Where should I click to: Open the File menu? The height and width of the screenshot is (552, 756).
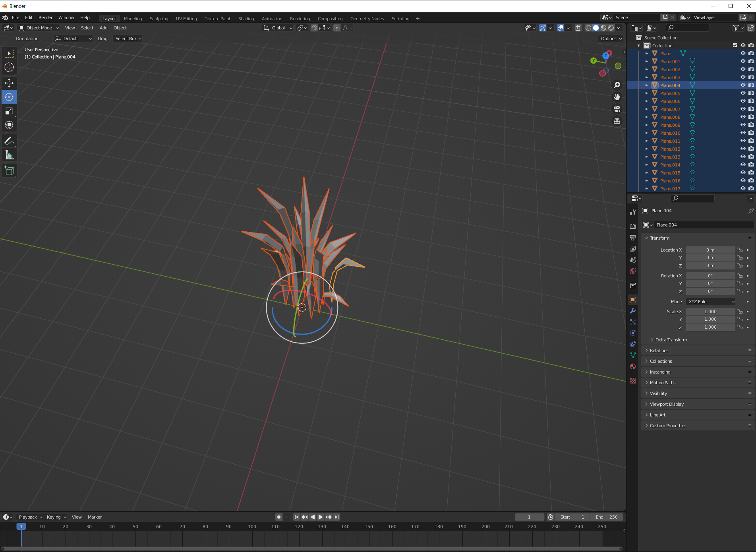[x=15, y=17]
